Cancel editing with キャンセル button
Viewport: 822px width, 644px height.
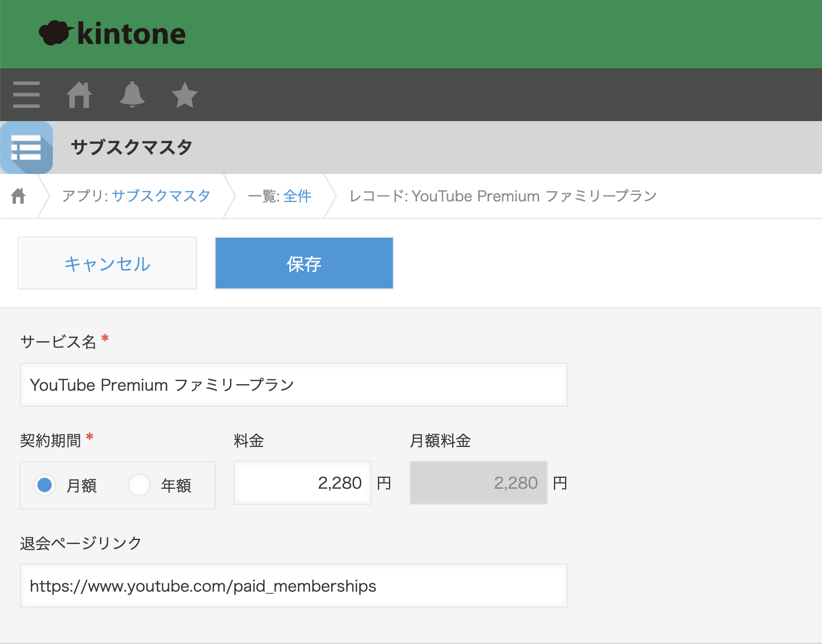pyautogui.click(x=107, y=263)
